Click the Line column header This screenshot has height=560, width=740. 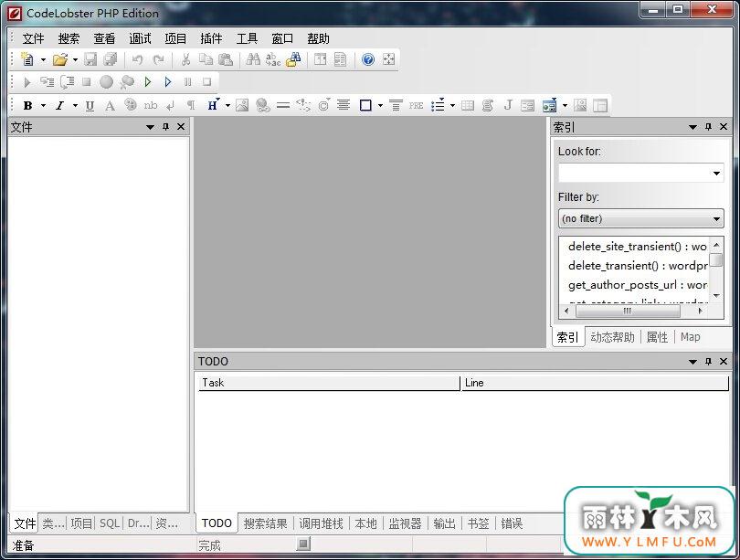(595, 383)
